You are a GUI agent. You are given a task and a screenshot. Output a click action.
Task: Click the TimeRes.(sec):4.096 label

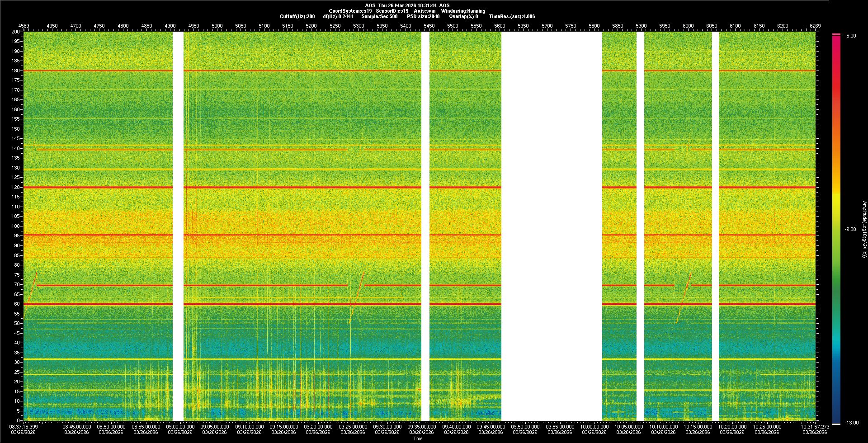coord(512,16)
